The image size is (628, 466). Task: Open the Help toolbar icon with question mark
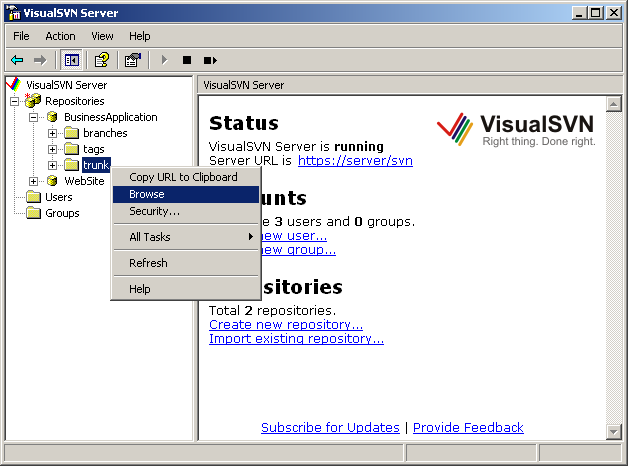click(102, 60)
